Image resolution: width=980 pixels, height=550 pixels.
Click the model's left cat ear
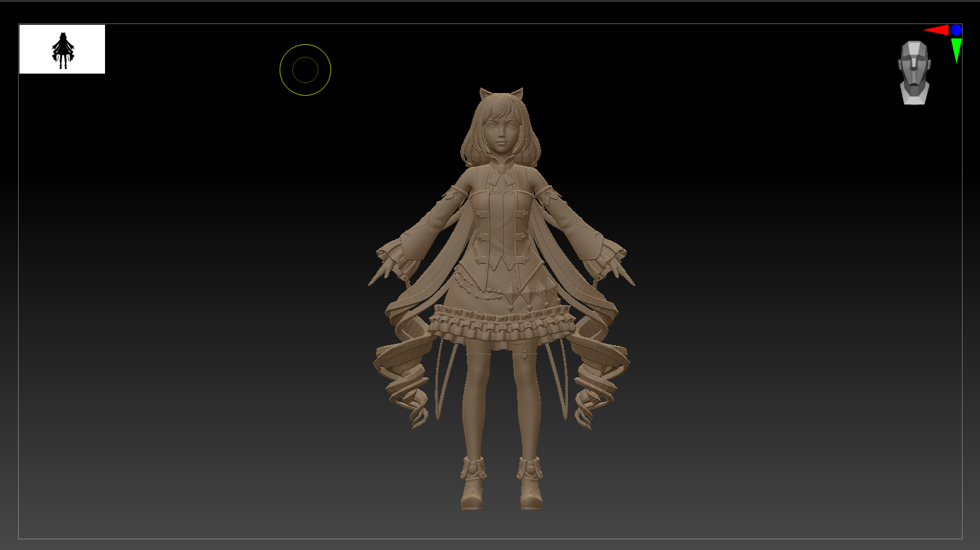(486, 95)
